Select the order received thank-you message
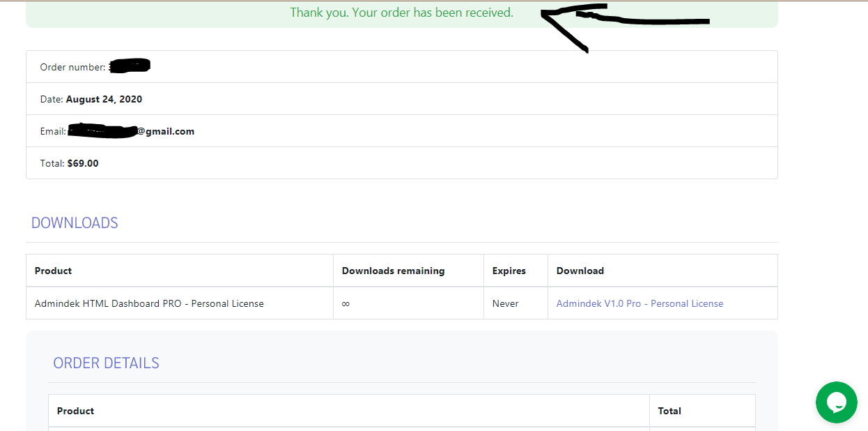Image resolution: width=868 pixels, height=431 pixels. pos(402,13)
